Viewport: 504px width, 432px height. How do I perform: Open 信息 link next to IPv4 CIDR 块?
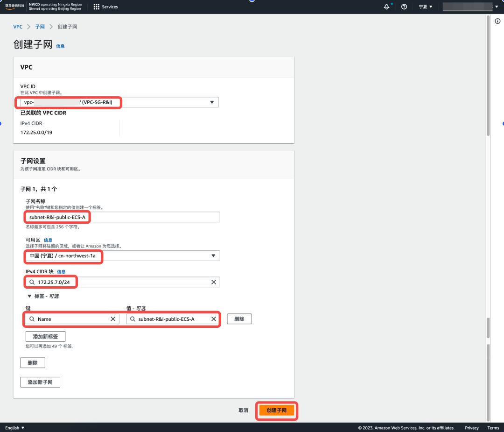61,272
